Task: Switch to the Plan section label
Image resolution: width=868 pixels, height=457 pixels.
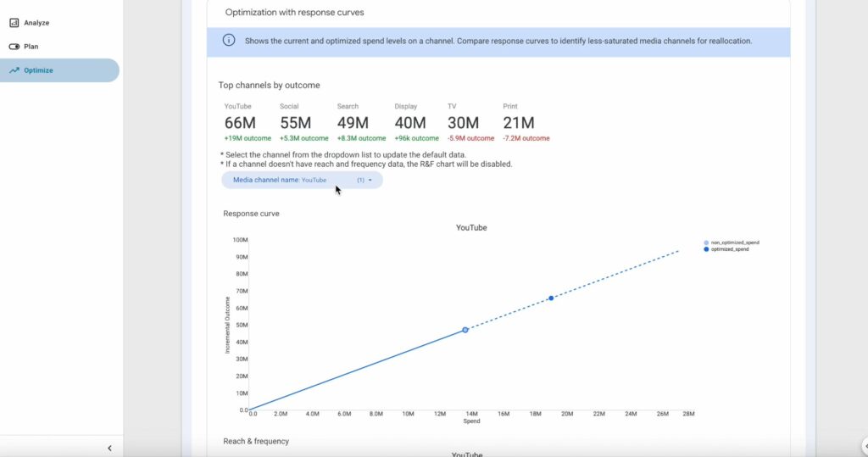Action: coord(31,47)
